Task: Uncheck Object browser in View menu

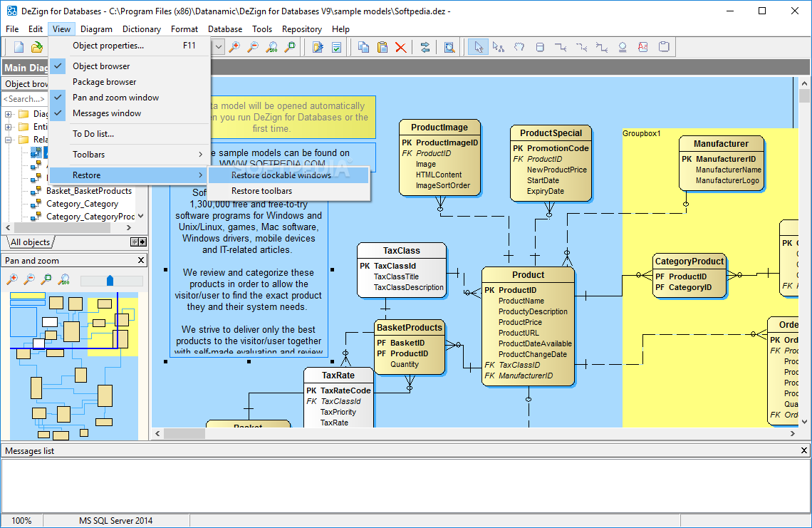Action: (130, 66)
